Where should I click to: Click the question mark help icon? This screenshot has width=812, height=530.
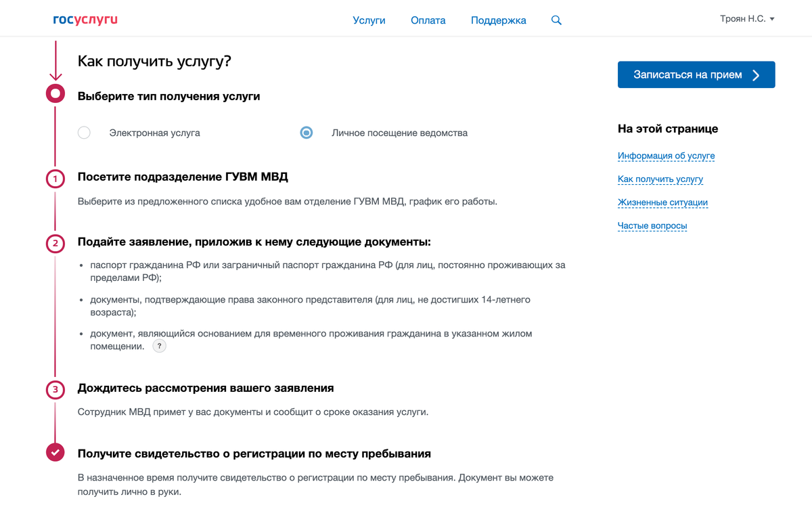point(159,346)
